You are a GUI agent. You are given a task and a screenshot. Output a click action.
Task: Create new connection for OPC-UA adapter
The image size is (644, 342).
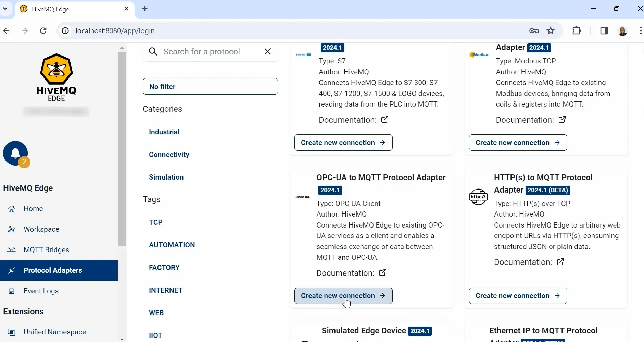click(343, 296)
